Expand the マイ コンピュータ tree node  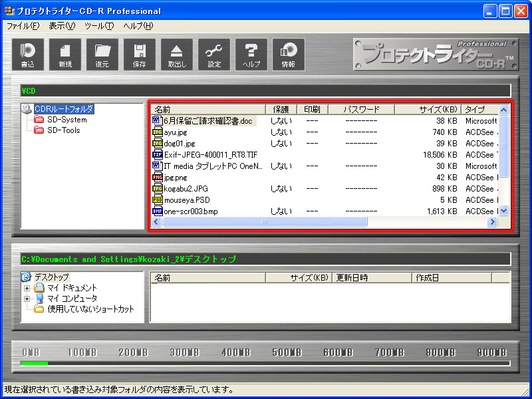tap(27, 299)
